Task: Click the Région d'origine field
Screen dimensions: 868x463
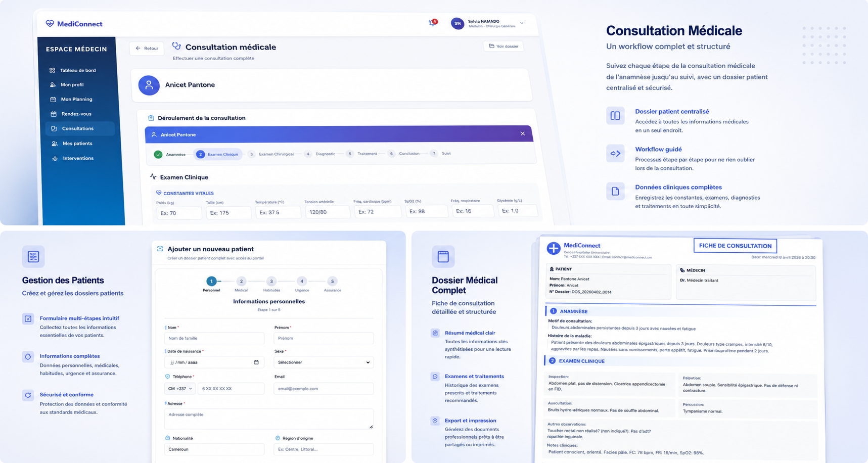Action: coord(324,449)
